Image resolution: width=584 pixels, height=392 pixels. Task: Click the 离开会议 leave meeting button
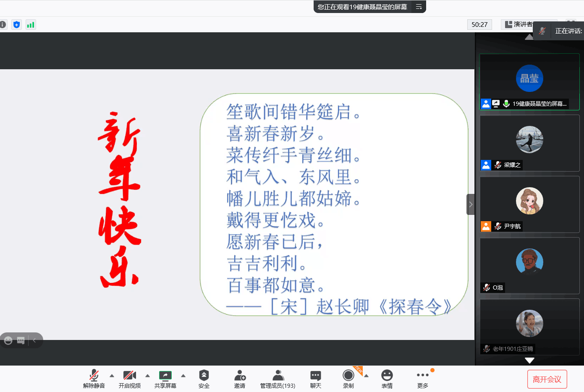[x=547, y=379]
